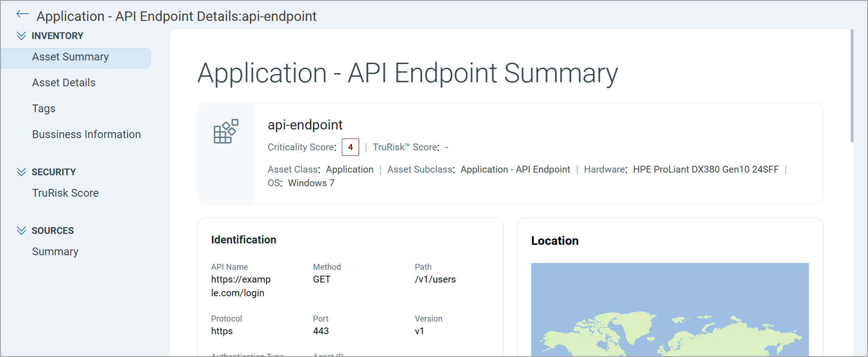Click the Criticality Score badge 4
The height and width of the screenshot is (357, 868).
[x=350, y=147]
